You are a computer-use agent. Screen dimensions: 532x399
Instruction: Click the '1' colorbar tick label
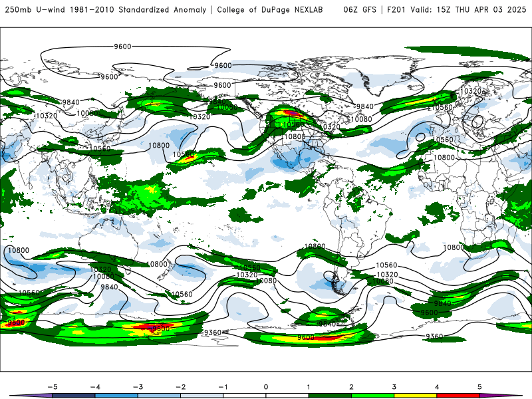[309, 387]
